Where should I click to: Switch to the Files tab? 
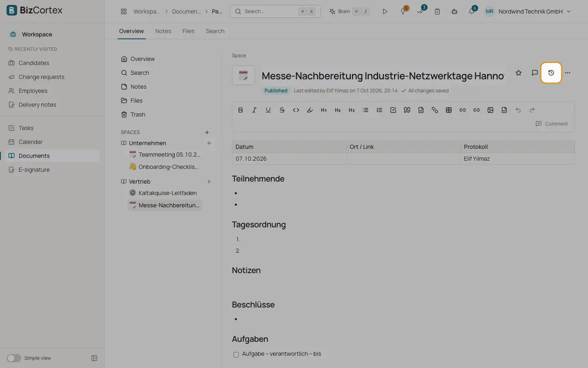(x=188, y=31)
